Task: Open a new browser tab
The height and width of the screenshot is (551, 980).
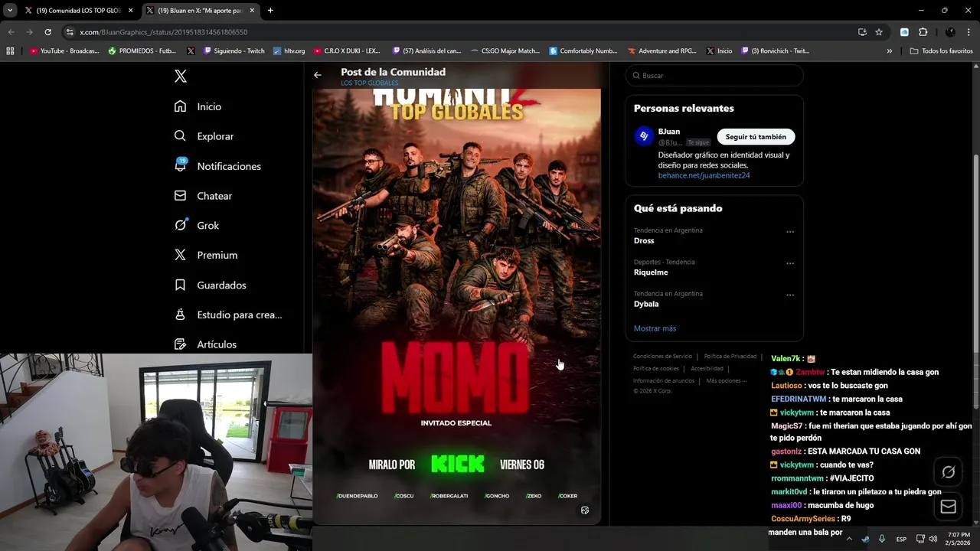Action: 270,11
